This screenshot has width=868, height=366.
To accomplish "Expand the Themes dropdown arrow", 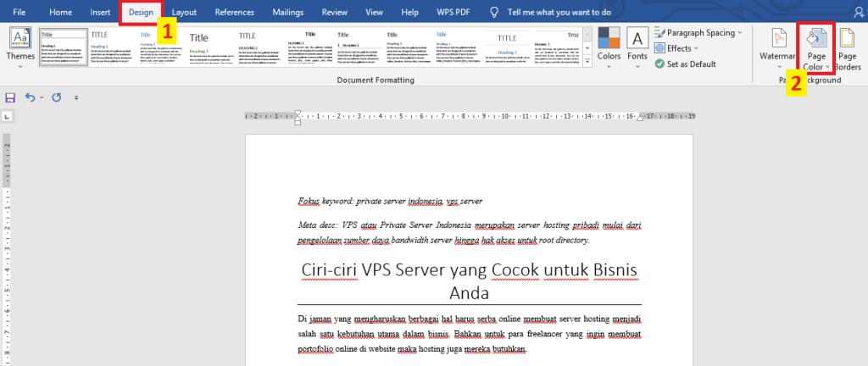I will click(20, 66).
